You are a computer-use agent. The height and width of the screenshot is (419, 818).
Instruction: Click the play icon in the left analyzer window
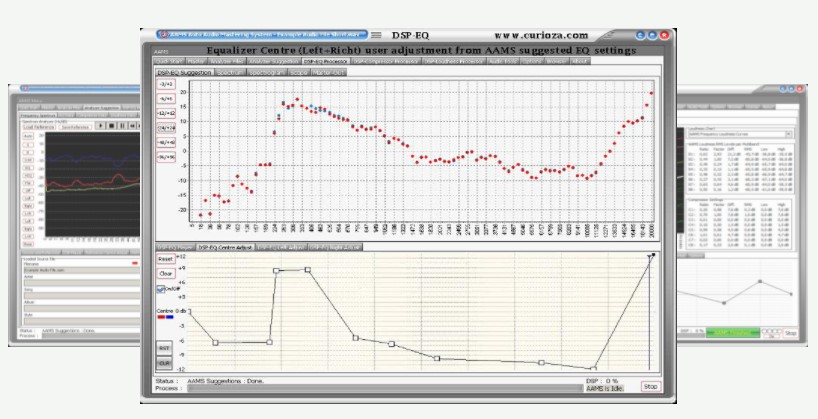coord(101,126)
